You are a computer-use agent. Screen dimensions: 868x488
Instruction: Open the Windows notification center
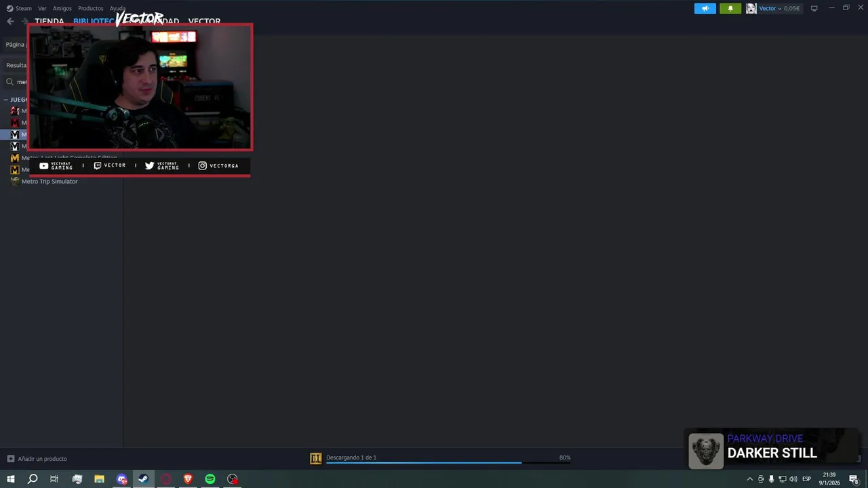[854, 479]
